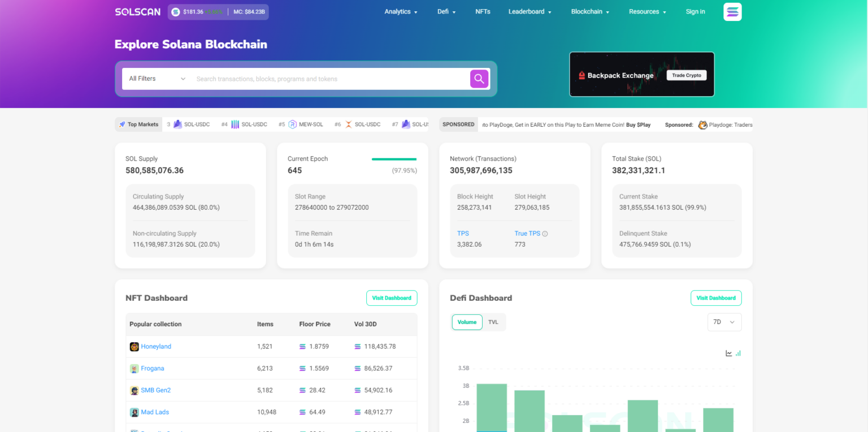This screenshot has width=868, height=432.
Task: Toggle the Defi chart to TVL
Action: pos(493,322)
